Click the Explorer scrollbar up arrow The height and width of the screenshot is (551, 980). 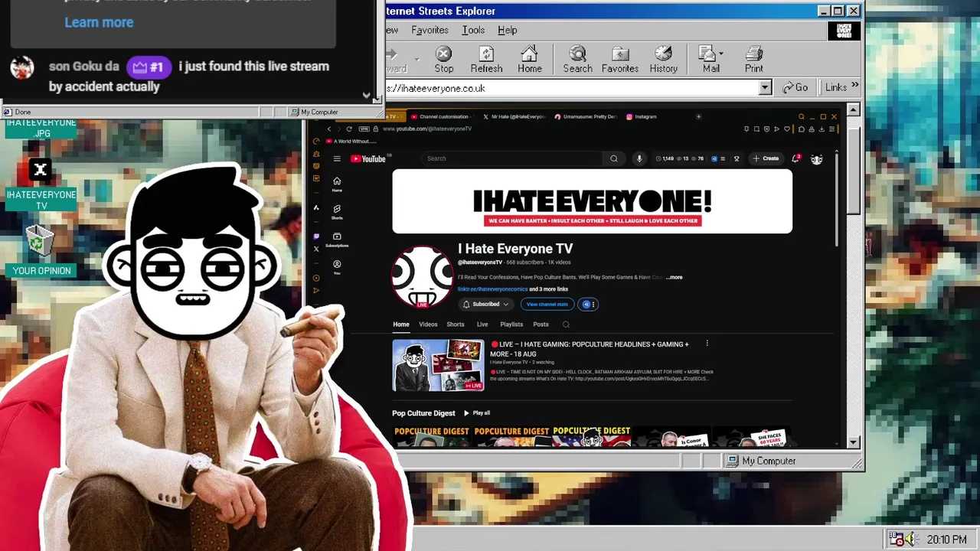(x=853, y=110)
